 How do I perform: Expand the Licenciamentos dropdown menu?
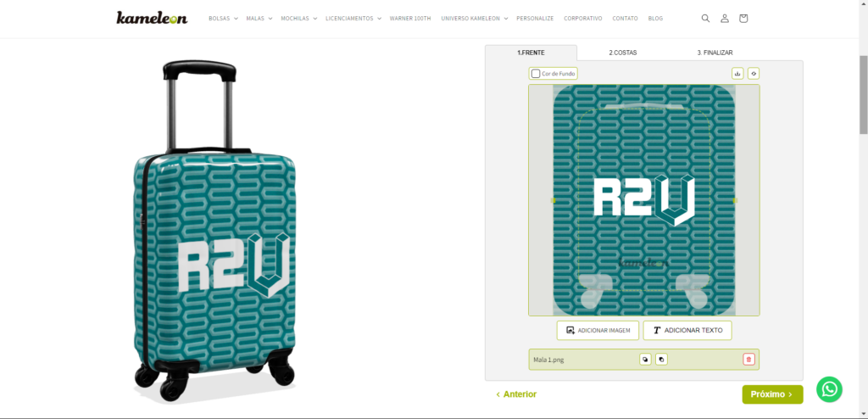coord(353,19)
